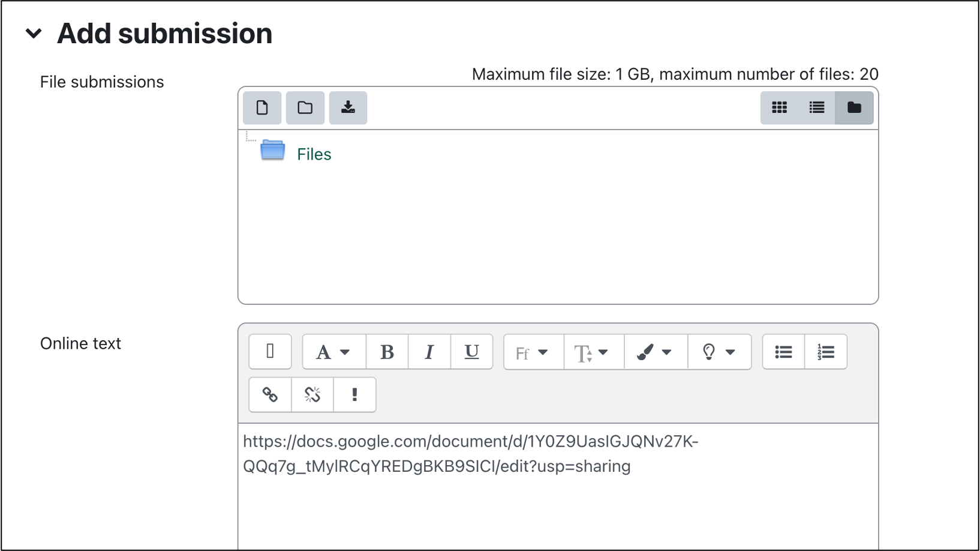Viewport: 980px width, 551px height.
Task: Apply italic formatting
Action: (429, 352)
